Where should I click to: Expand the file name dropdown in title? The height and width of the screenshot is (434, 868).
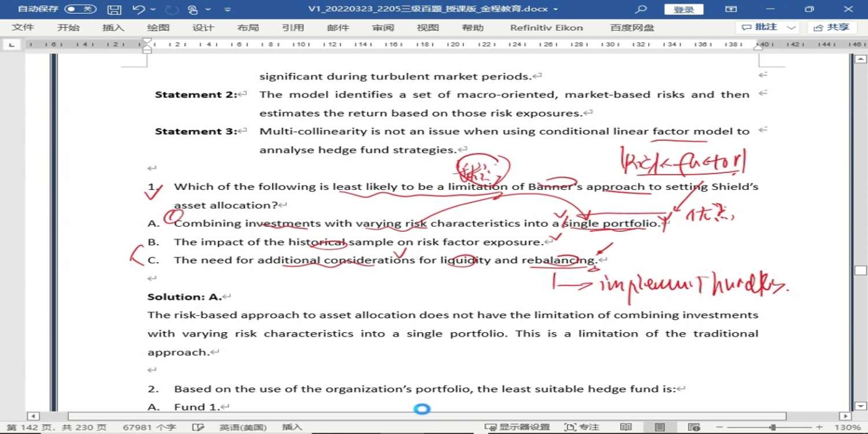[556, 9]
